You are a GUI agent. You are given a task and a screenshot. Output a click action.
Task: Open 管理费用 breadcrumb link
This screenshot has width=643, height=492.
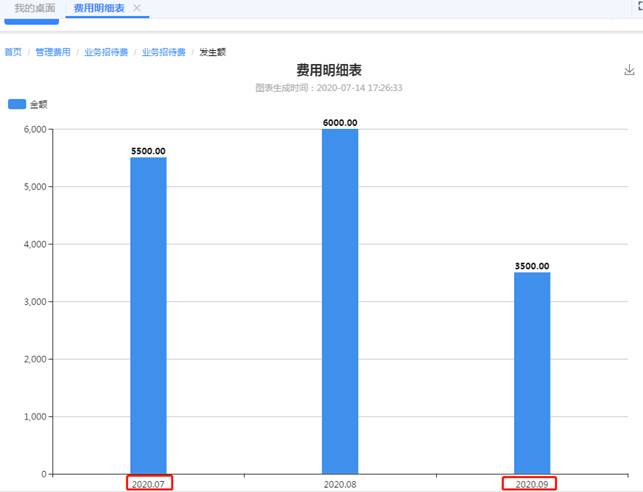(53, 52)
